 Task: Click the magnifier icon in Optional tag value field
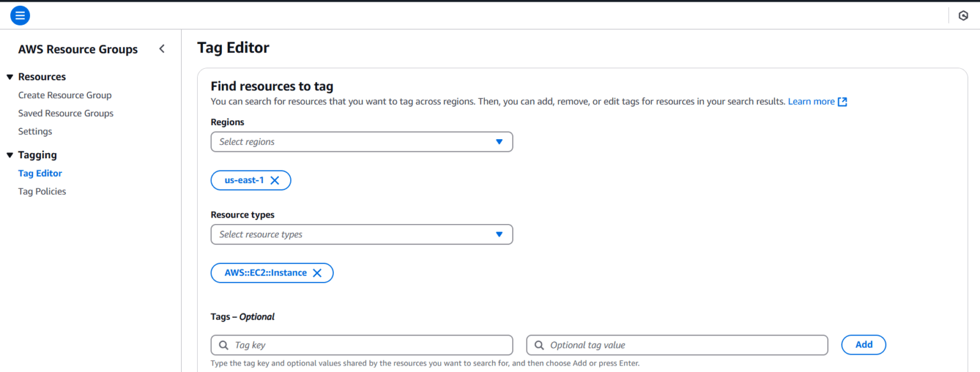pos(538,345)
